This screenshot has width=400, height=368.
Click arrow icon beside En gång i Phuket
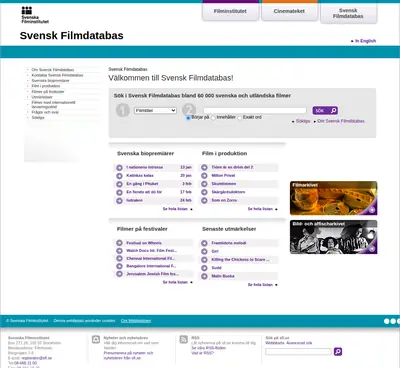(x=119, y=184)
